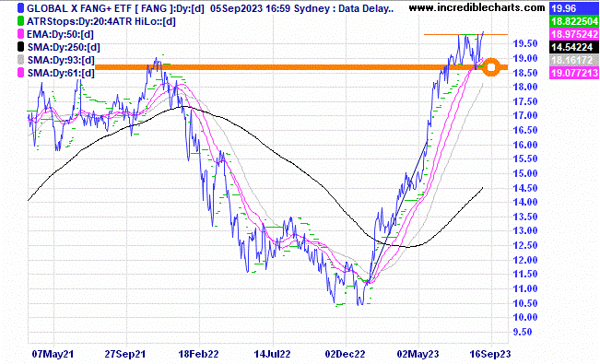This screenshot has width=600, height=364.
Task: Click the grey 18.16172 value box
Action: click(x=573, y=60)
